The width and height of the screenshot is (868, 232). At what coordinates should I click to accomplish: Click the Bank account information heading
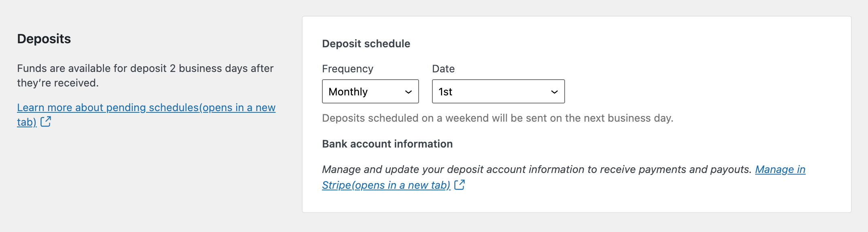click(387, 144)
